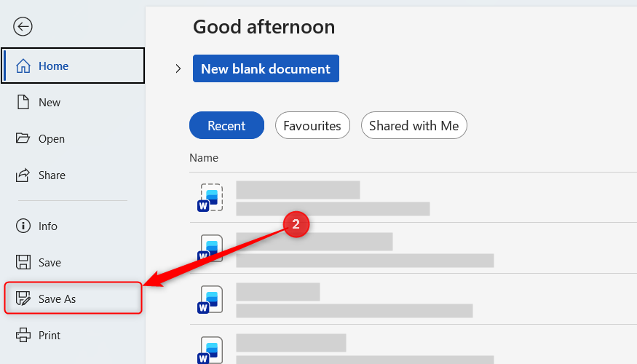Click the Info circle icon
The width and height of the screenshot is (637, 364).
[x=23, y=226]
